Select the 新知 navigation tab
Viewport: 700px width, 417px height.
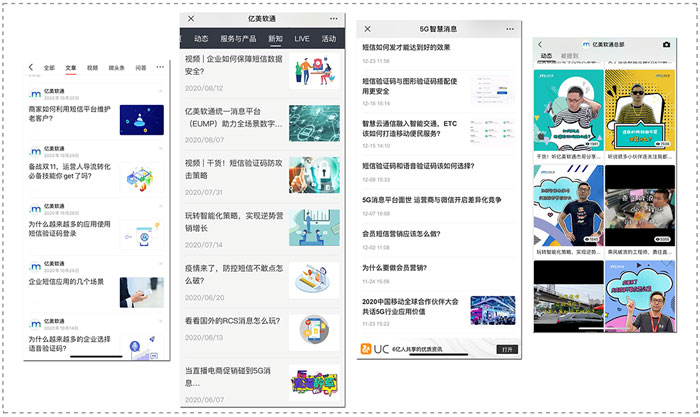[275, 39]
